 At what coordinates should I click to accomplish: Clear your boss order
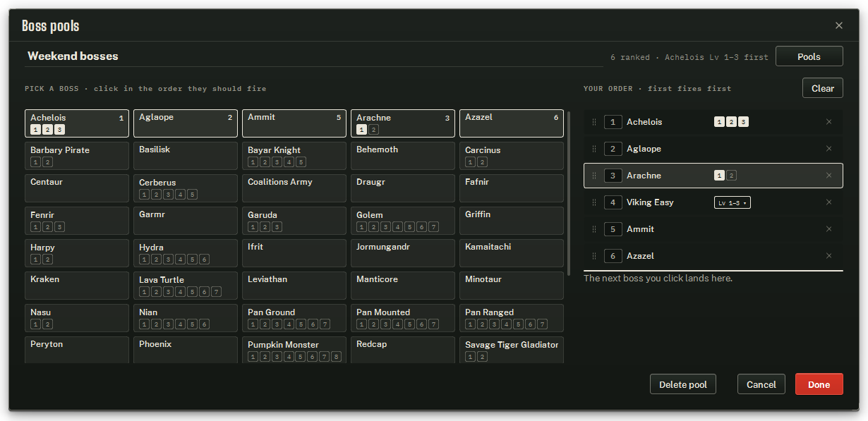point(823,88)
